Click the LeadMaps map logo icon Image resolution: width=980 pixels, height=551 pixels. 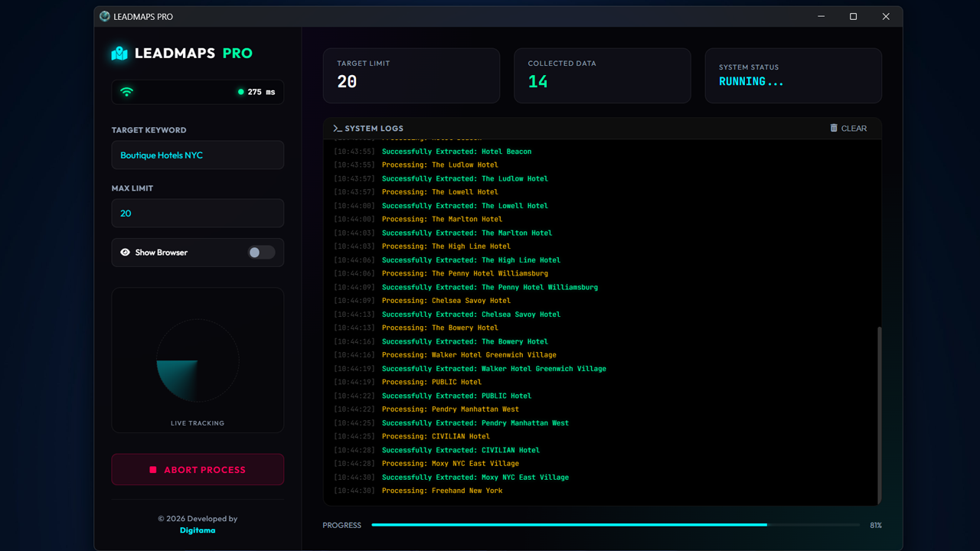tap(119, 54)
